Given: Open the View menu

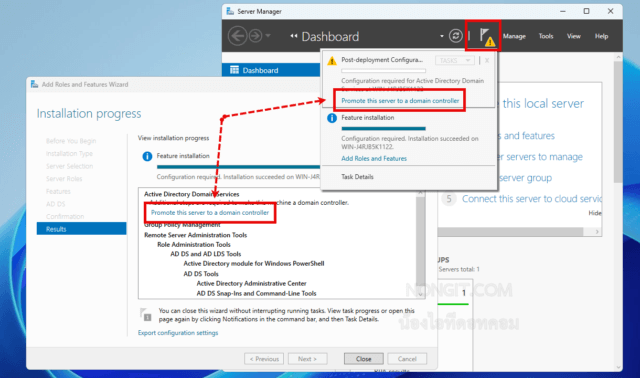Looking at the screenshot, I should pos(573,36).
